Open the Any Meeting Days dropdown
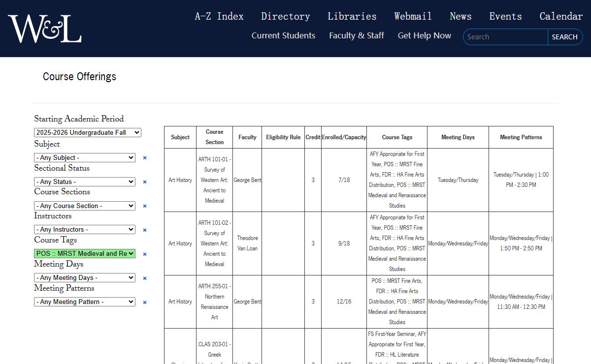 pyautogui.click(x=85, y=277)
